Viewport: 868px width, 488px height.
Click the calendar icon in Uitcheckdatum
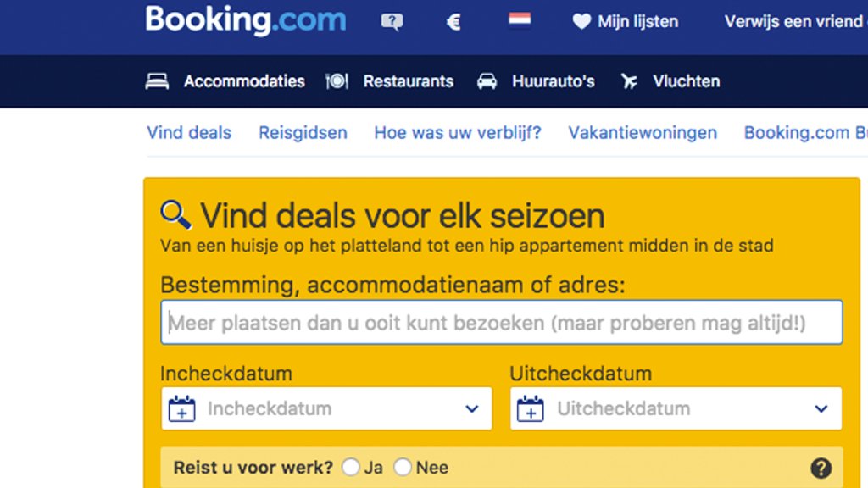pos(531,409)
